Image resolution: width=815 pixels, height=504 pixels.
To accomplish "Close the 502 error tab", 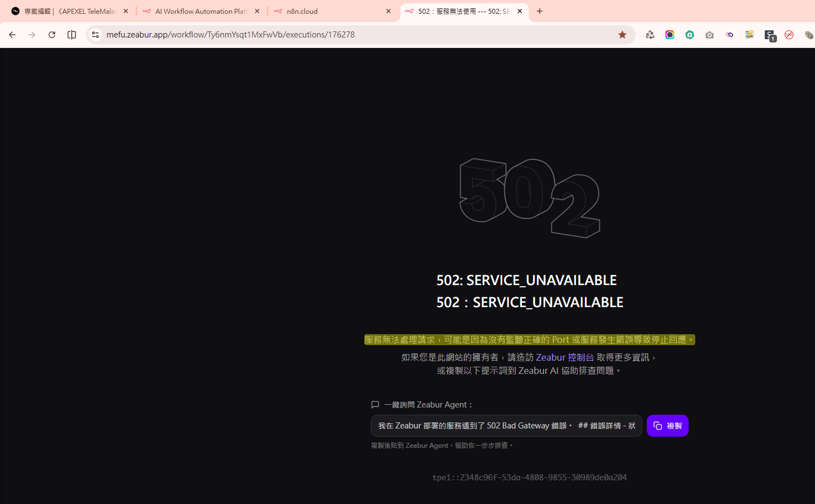I will point(520,11).
